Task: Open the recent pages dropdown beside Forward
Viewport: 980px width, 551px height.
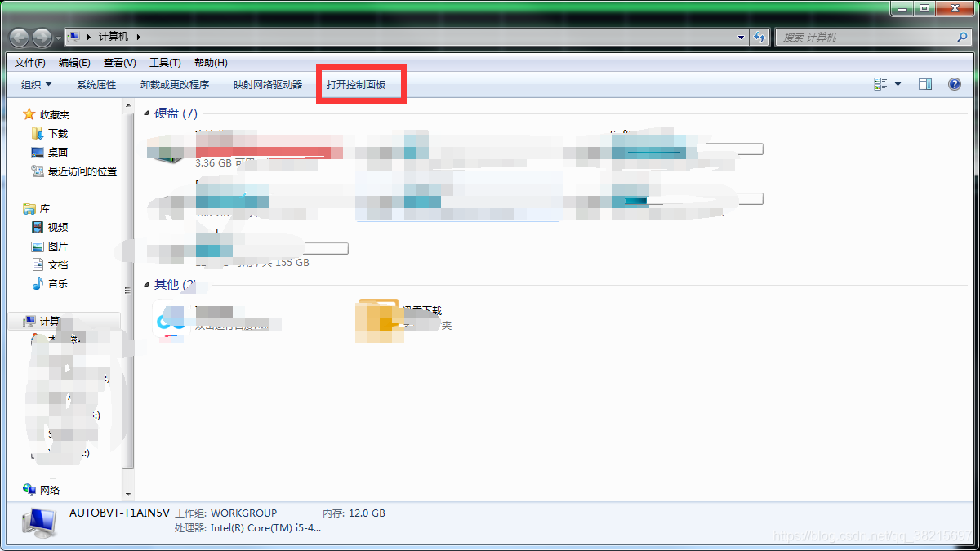Action: point(57,38)
